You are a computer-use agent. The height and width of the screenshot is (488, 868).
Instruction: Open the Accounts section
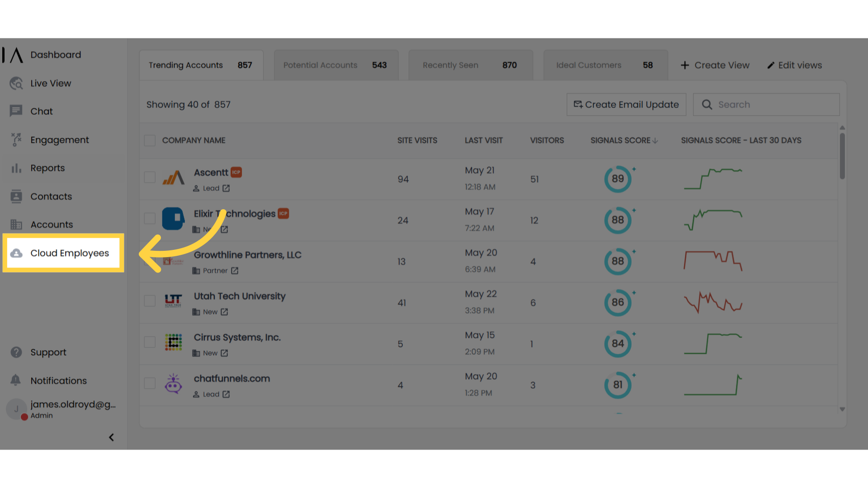point(52,224)
